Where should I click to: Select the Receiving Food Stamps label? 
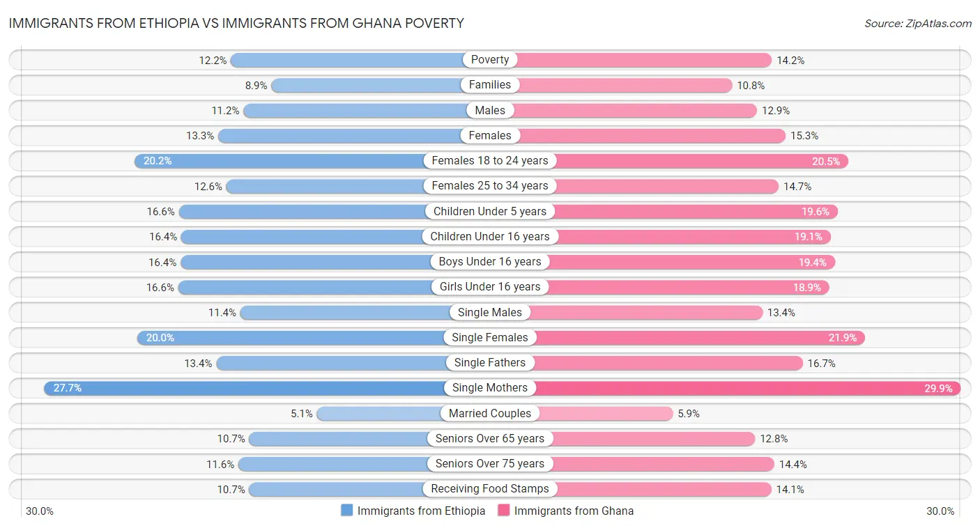click(490, 489)
